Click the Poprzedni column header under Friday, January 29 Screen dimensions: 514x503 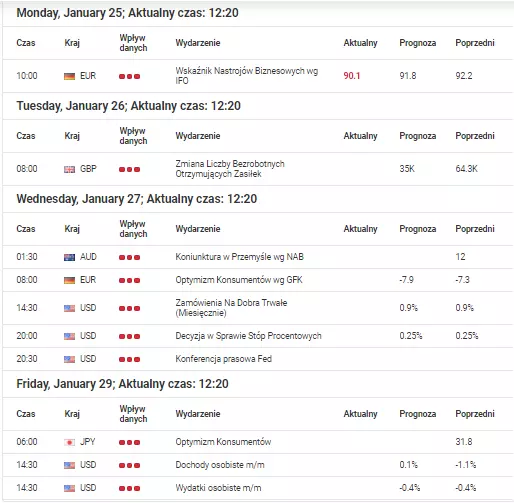click(475, 414)
